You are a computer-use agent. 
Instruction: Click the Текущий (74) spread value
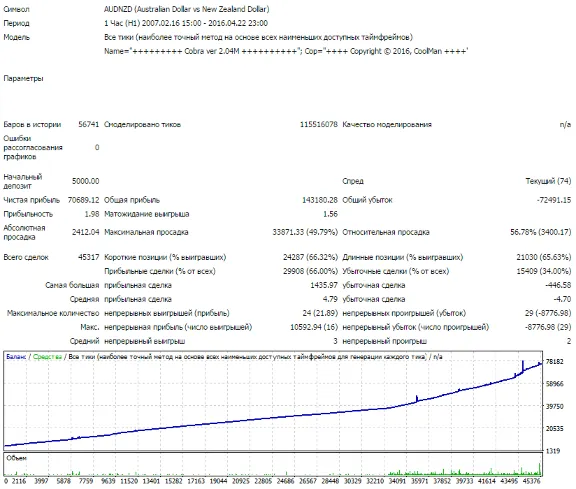pyautogui.click(x=548, y=181)
